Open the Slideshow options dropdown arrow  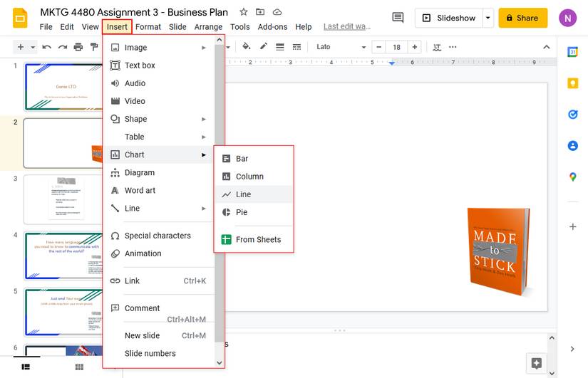[x=488, y=18]
